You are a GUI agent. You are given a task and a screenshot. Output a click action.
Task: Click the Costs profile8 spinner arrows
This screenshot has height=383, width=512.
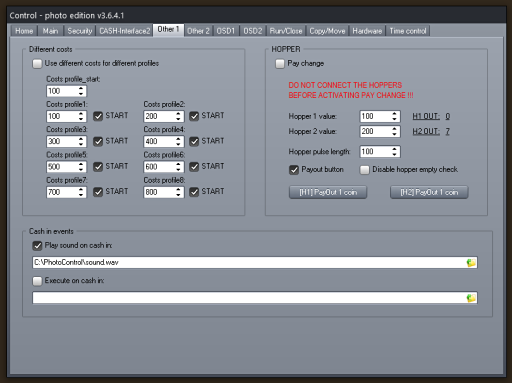[x=178, y=192]
